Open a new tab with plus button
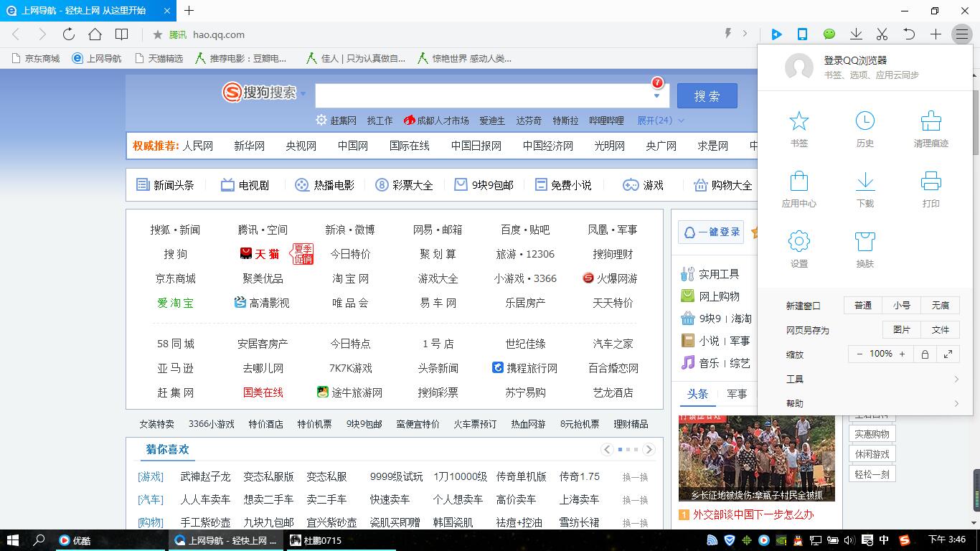The height and width of the screenshot is (551, 980). [189, 10]
